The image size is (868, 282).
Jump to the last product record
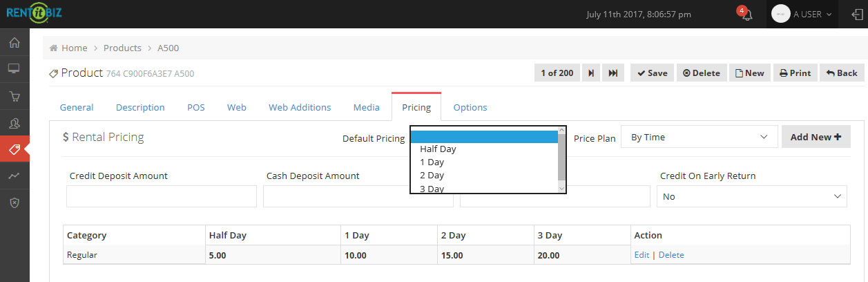613,73
